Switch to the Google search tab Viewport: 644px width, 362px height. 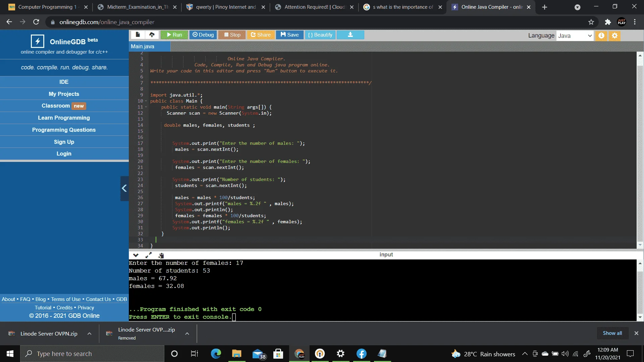402,7
